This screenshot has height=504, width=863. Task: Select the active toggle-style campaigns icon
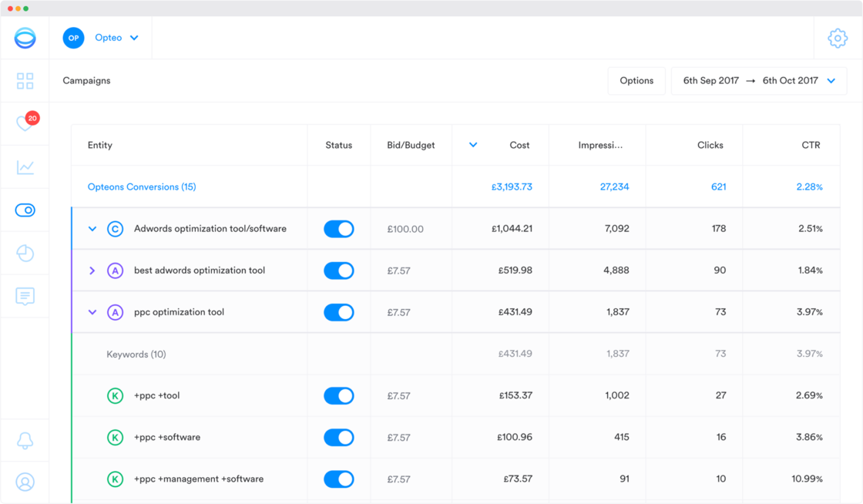point(25,210)
